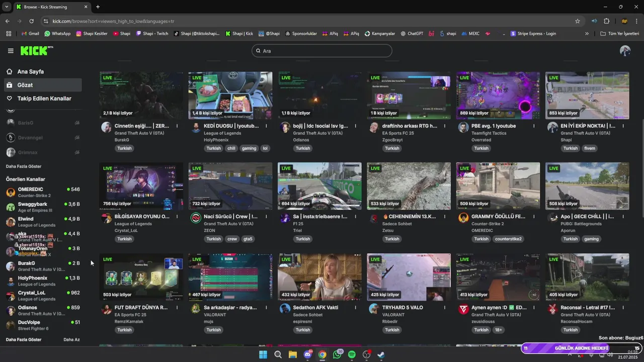Open options menu for Naci Sürücü stream

click(x=266, y=217)
